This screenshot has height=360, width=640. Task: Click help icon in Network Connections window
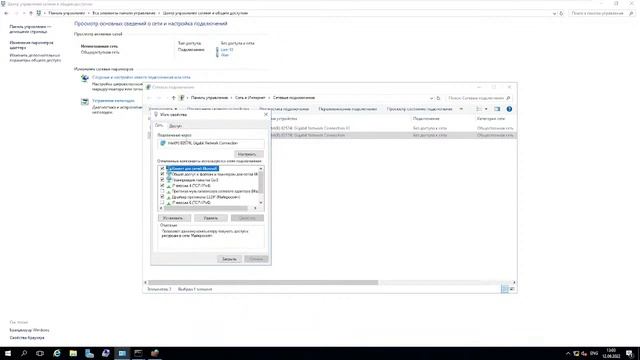509,109
